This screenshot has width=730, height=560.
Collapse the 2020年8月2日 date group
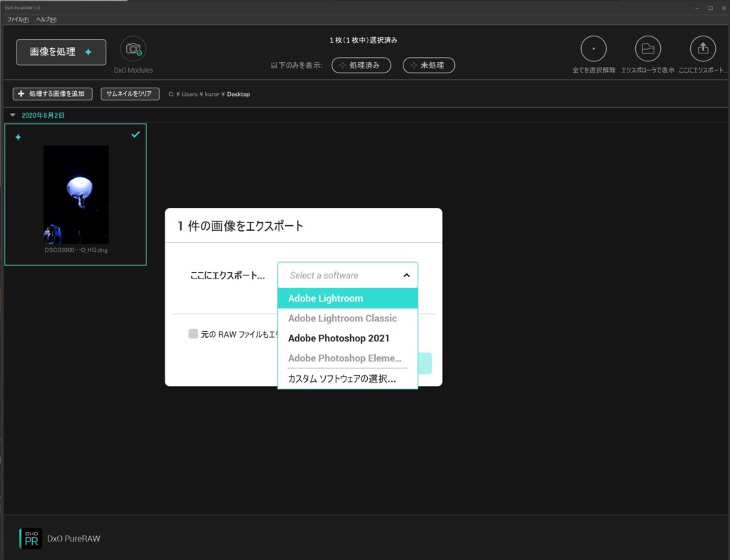(13, 115)
